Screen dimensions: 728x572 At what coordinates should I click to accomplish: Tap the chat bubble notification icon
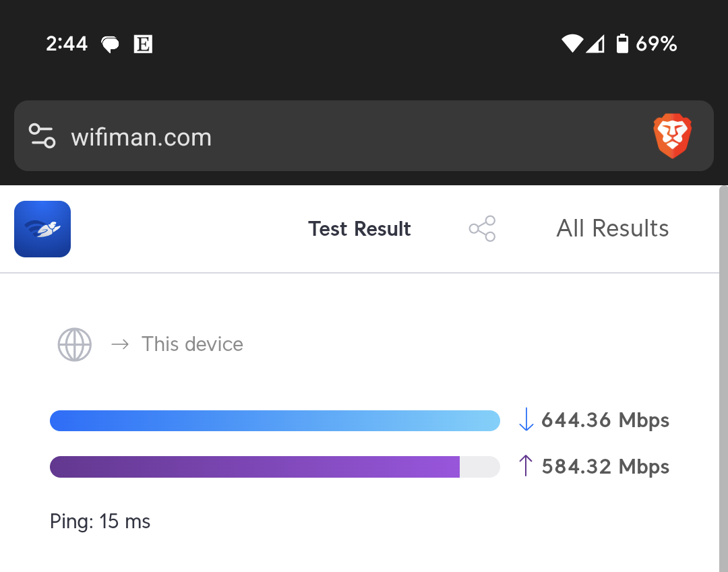coord(110,44)
